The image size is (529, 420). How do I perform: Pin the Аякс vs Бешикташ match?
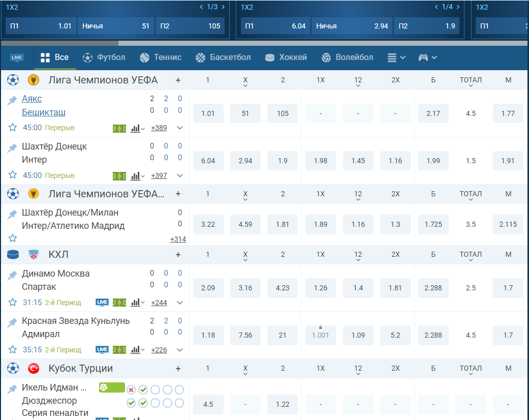(12, 100)
